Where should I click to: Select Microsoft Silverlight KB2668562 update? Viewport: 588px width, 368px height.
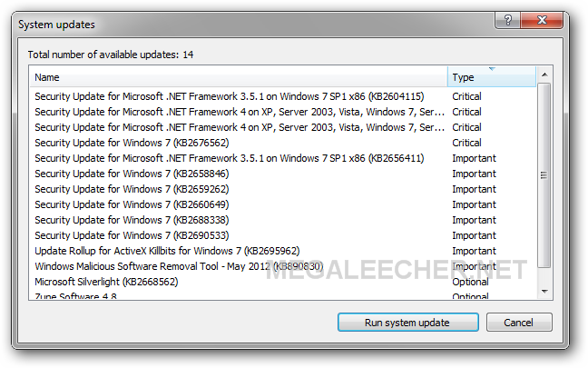(283, 282)
